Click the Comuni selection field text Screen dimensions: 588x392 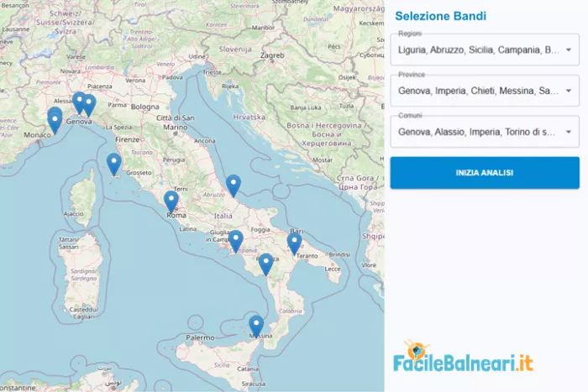pyautogui.click(x=476, y=132)
